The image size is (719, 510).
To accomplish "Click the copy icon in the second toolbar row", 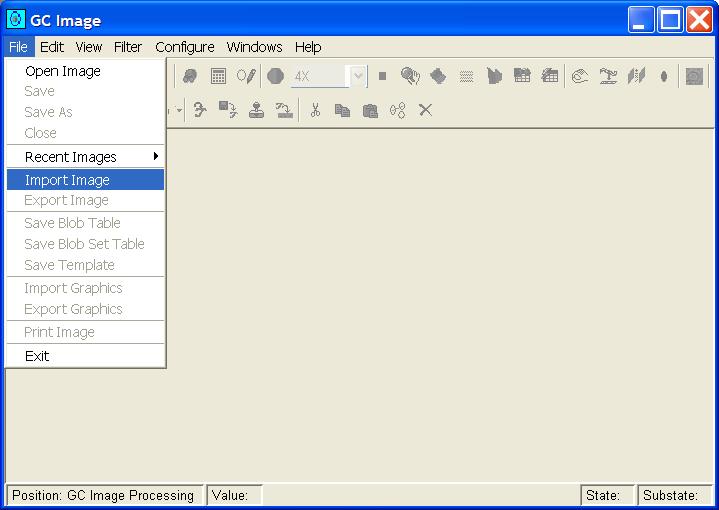I will [x=342, y=110].
